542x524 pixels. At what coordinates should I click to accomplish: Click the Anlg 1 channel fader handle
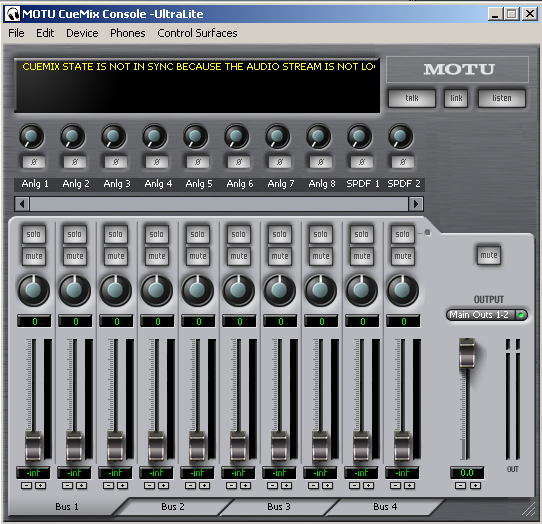click(34, 446)
